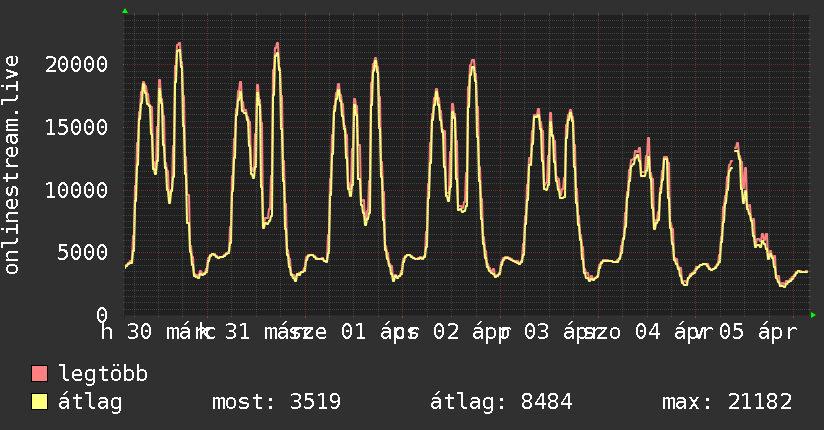
Task: Select the átlag legend label beside yellow swatch
Action: coord(90,402)
